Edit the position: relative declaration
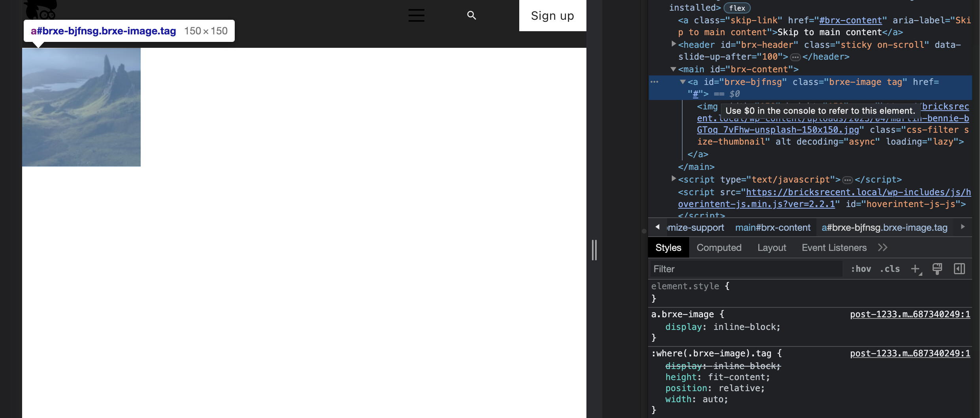The width and height of the screenshot is (980, 418). [x=715, y=388]
